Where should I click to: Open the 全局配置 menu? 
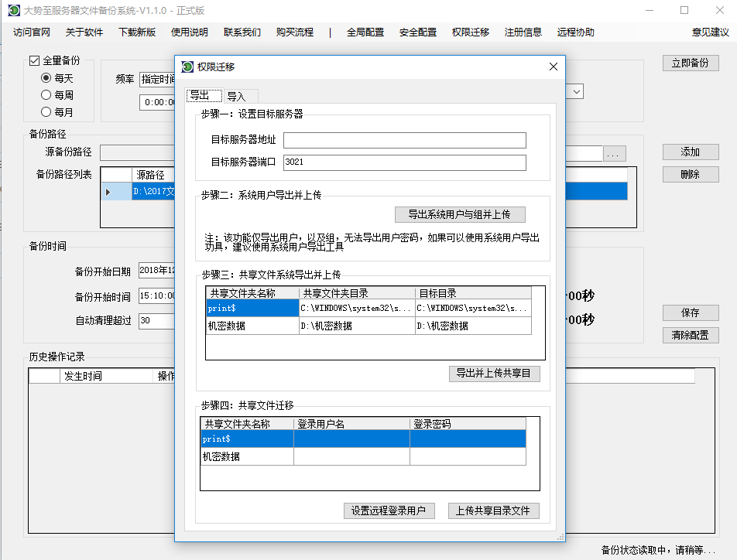pos(365,32)
